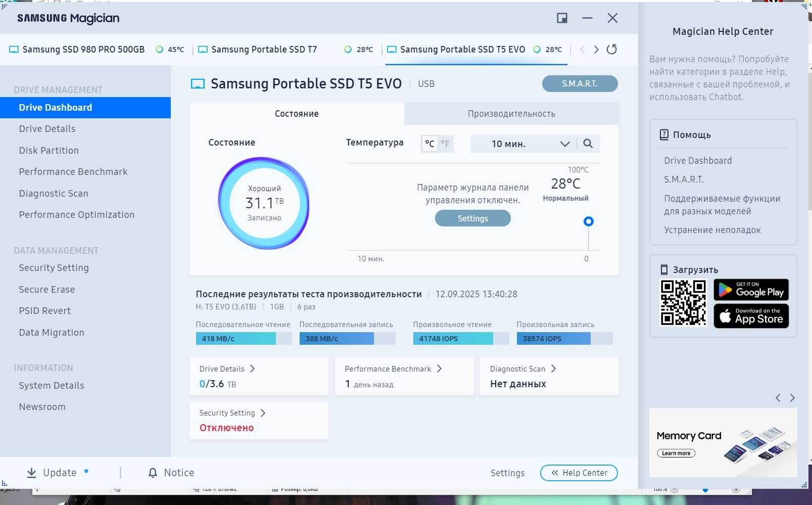This screenshot has width=812, height=505.
Task: Click the Update label in bottom bar
Action: pyautogui.click(x=60, y=473)
